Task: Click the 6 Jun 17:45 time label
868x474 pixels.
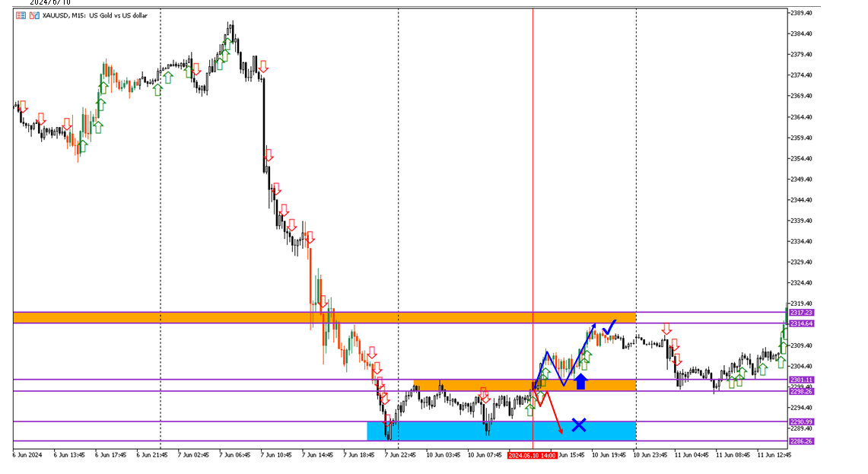Action: (x=111, y=455)
